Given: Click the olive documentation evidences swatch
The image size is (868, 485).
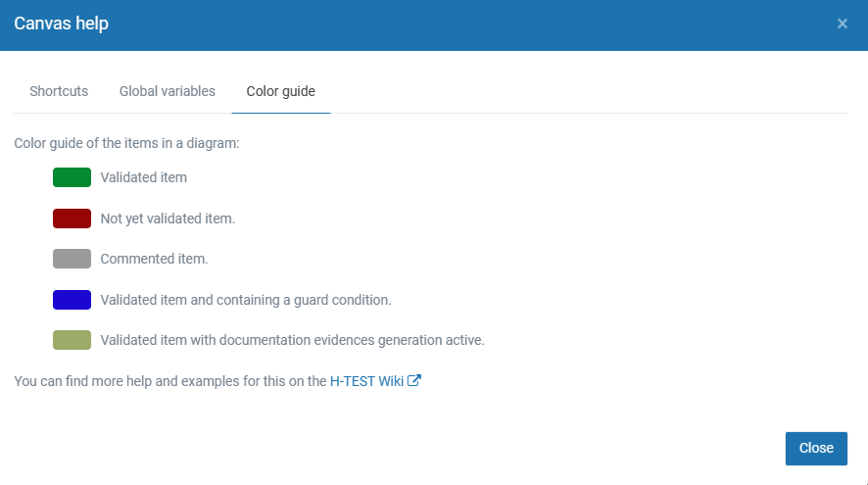Looking at the screenshot, I should tap(72, 340).
